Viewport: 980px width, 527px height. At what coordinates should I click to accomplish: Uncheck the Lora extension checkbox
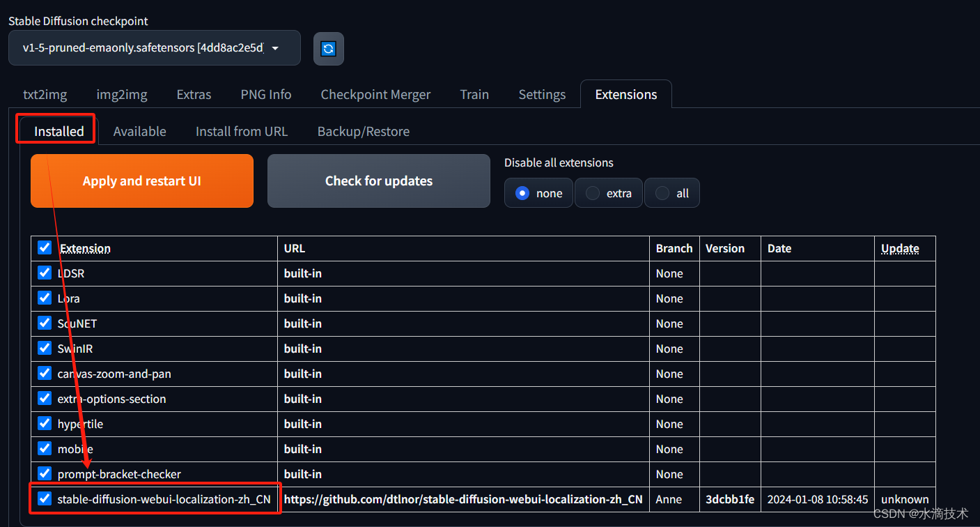[x=45, y=298]
